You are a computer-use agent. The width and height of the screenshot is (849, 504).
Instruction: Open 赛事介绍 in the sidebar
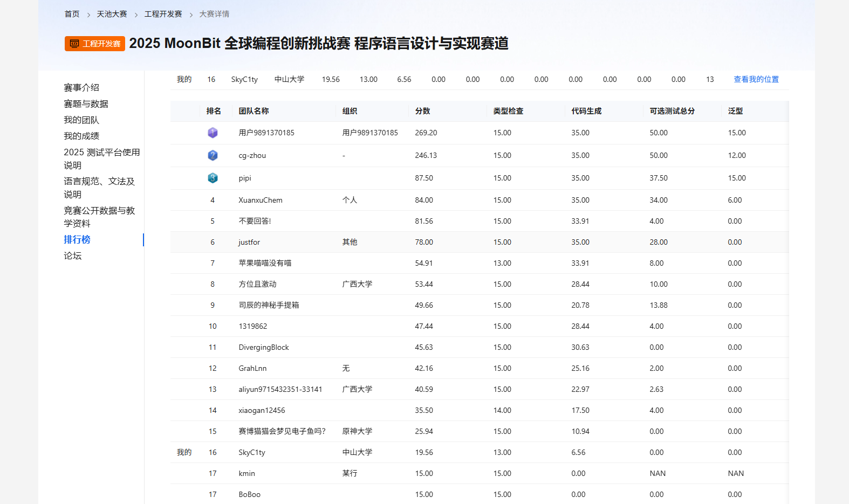pos(81,87)
